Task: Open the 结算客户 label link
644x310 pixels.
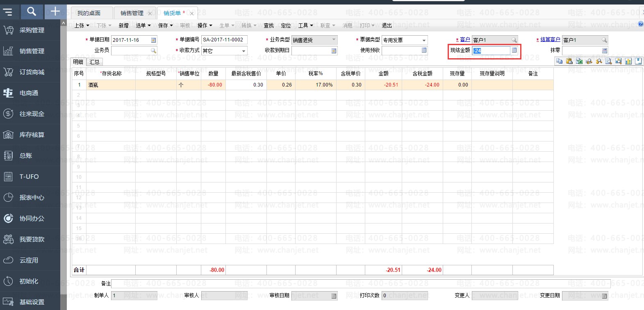Action: point(550,40)
